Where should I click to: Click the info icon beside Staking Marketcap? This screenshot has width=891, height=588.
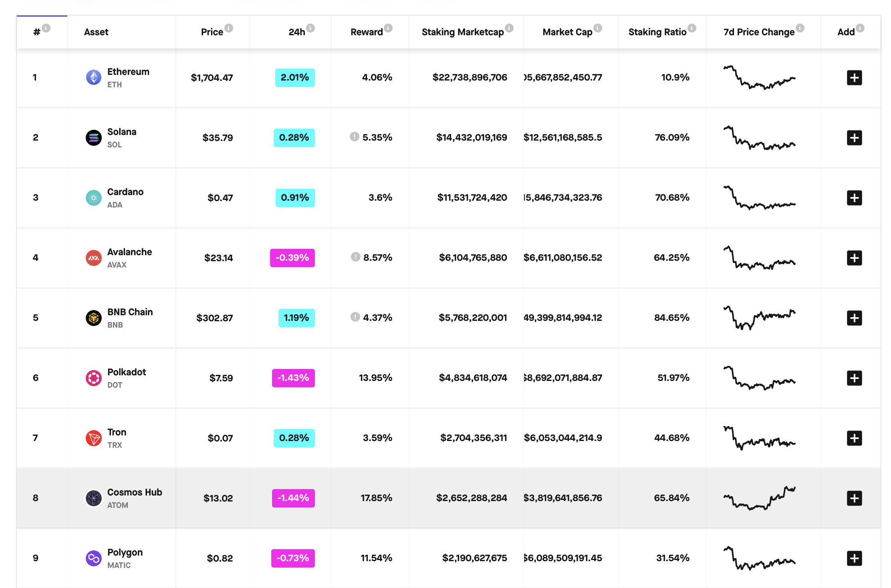509,28
